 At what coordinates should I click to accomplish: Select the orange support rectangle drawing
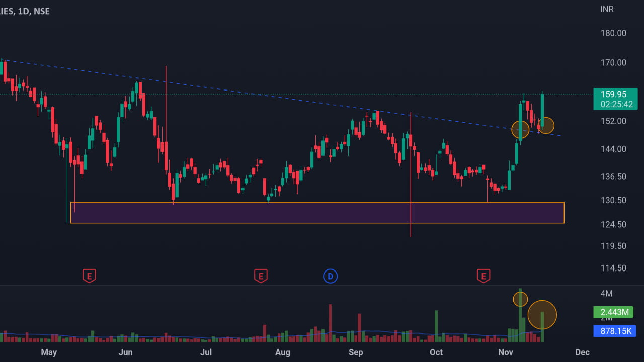pos(318,212)
